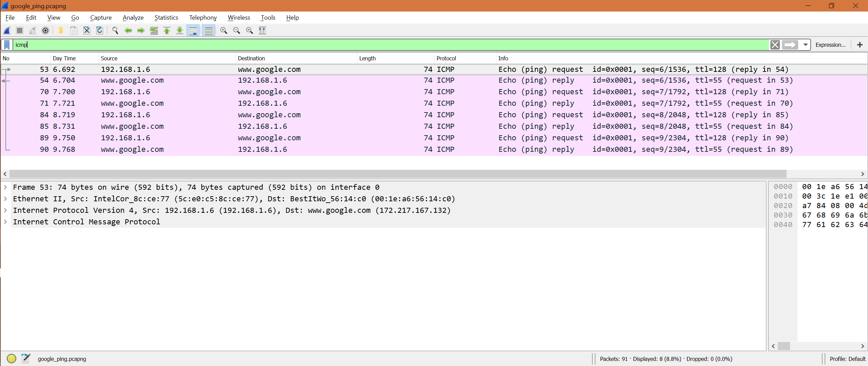The image size is (868, 366).
Task: Expand the Ethernet II frame details
Action: (x=6, y=199)
